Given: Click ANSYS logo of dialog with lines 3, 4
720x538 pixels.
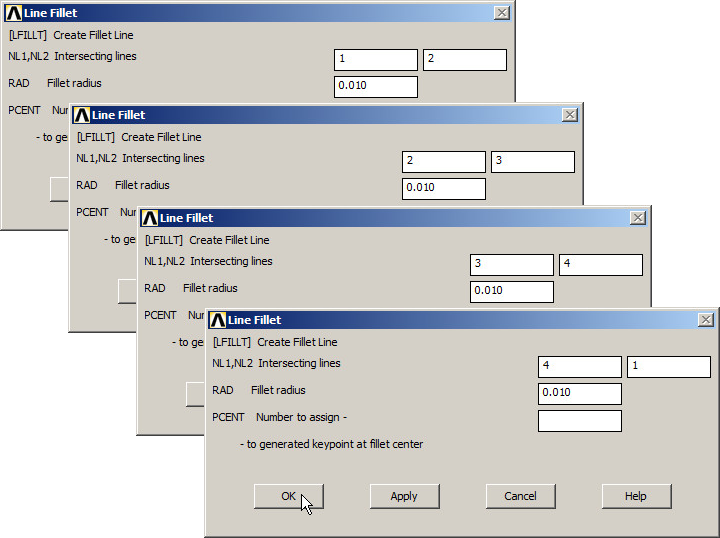Looking at the screenshot, I should tap(149, 218).
